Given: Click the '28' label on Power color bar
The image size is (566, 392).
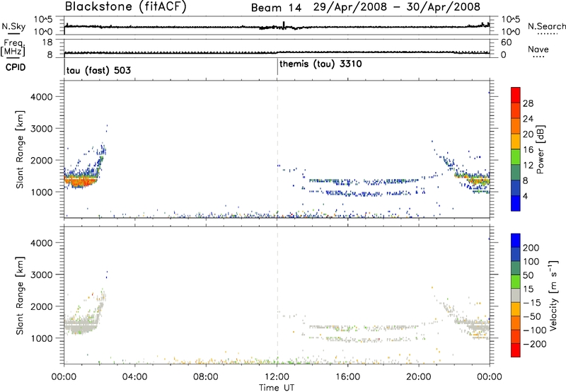Looking at the screenshot, I should 528,103.
